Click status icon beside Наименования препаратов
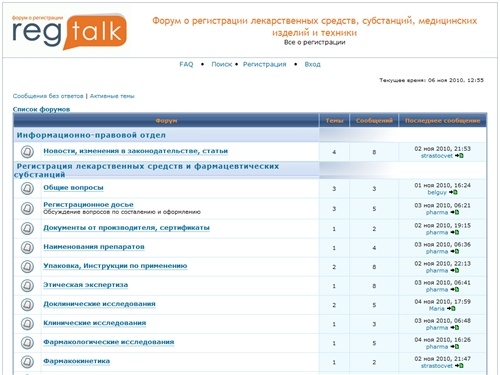The image size is (500, 375). (x=27, y=248)
